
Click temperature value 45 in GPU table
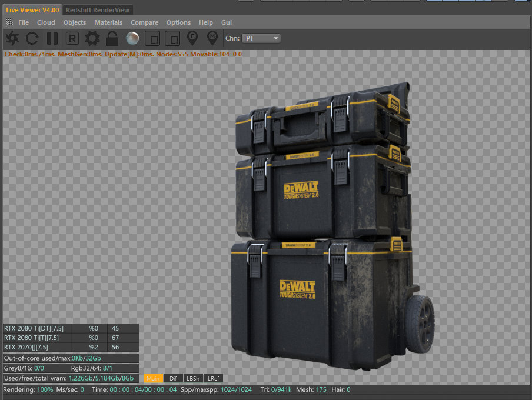tap(115, 328)
